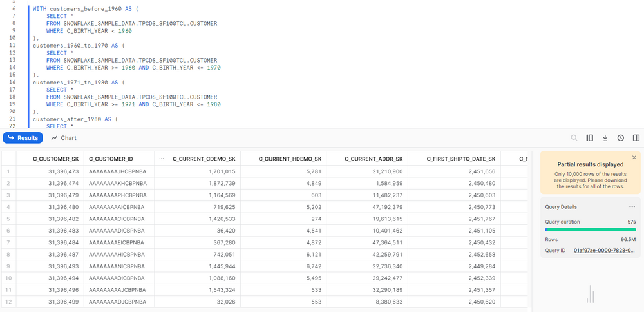The image size is (644, 312).
Task: Open Query Details more options menu
Action: (x=632, y=207)
